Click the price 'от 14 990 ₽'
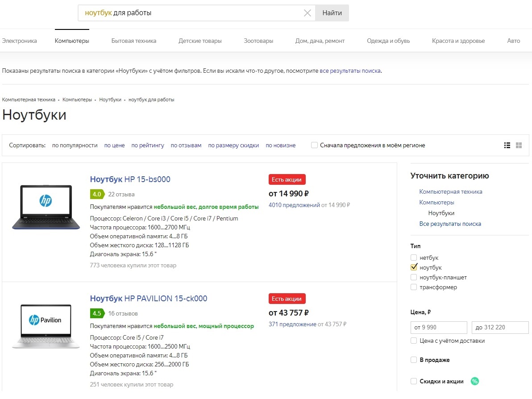The width and height of the screenshot is (532, 399). click(x=289, y=193)
